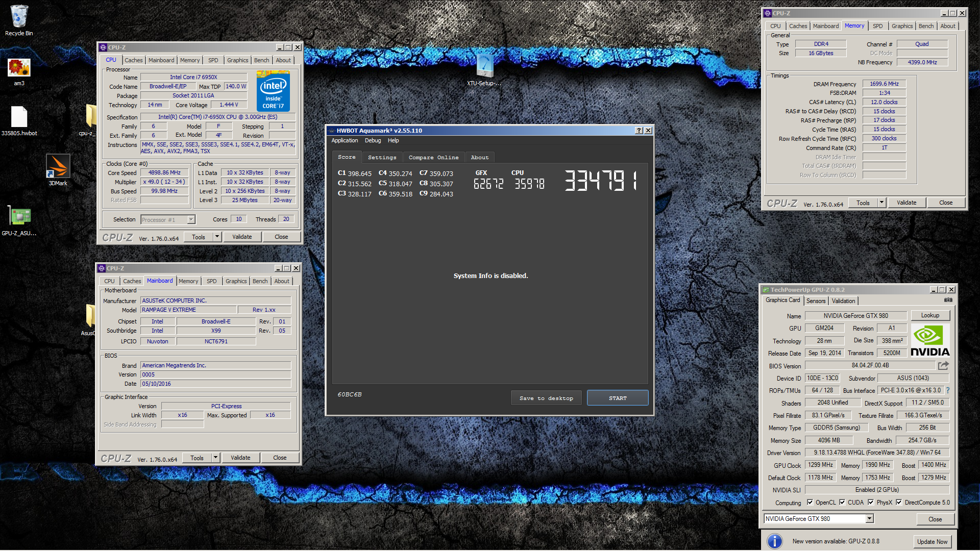Switch to Validation tab in GPU-Z

click(x=843, y=301)
